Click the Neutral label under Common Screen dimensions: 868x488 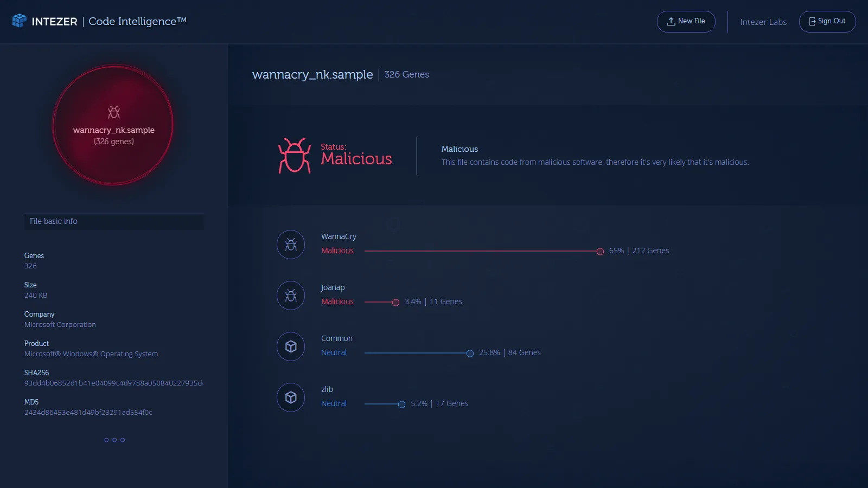pos(334,352)
